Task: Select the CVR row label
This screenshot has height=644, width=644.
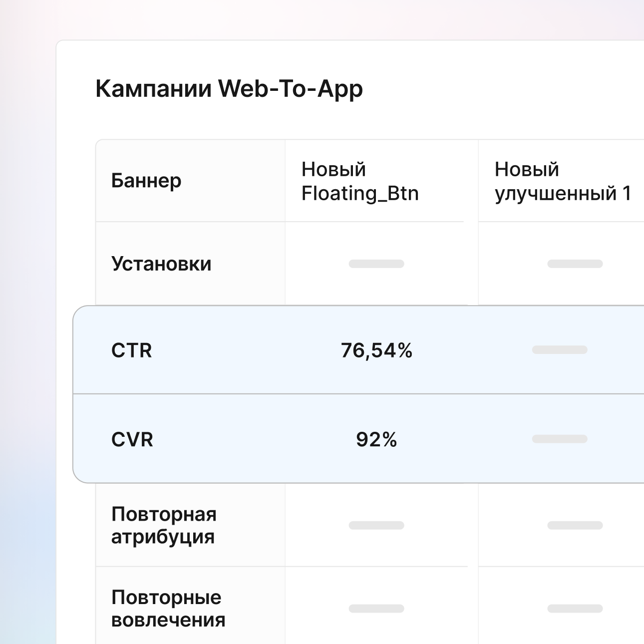Action: tap(132, 439)
